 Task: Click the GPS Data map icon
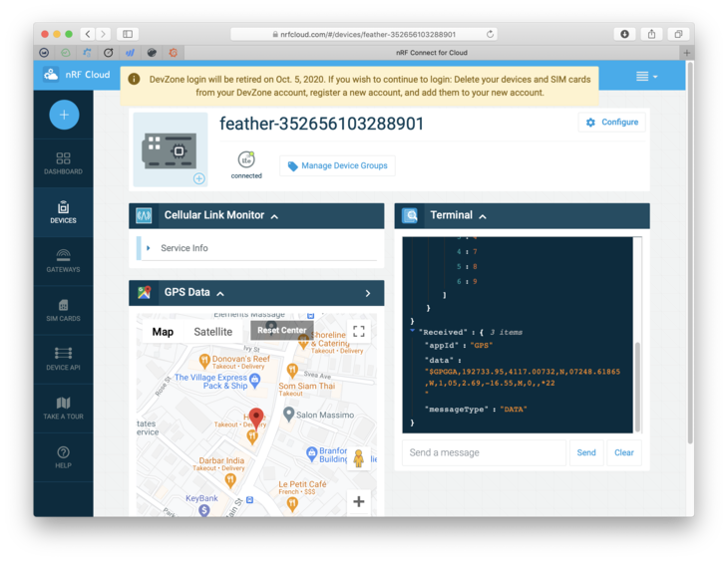tap(144, 293)
